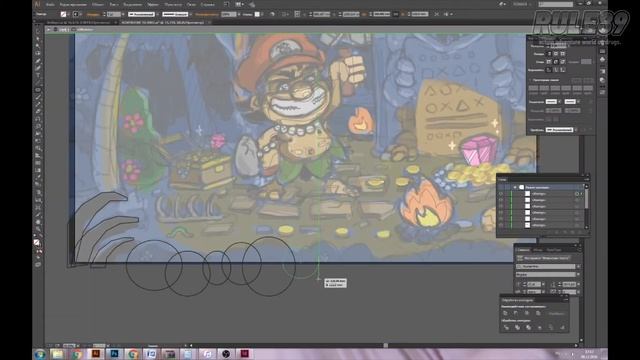Select the Paintbrush tool

click(x=38, y=97)
